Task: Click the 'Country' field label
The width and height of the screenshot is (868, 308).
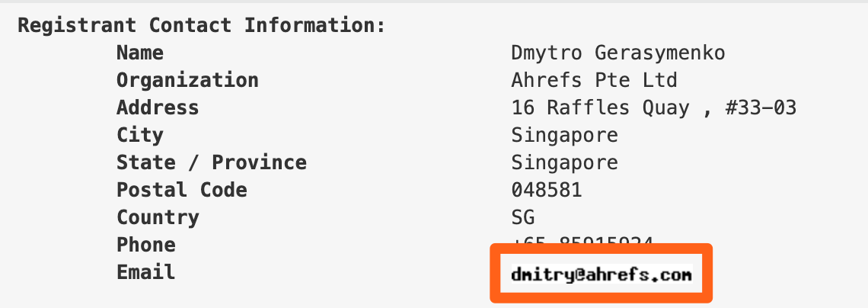Action: click(158, 217)
